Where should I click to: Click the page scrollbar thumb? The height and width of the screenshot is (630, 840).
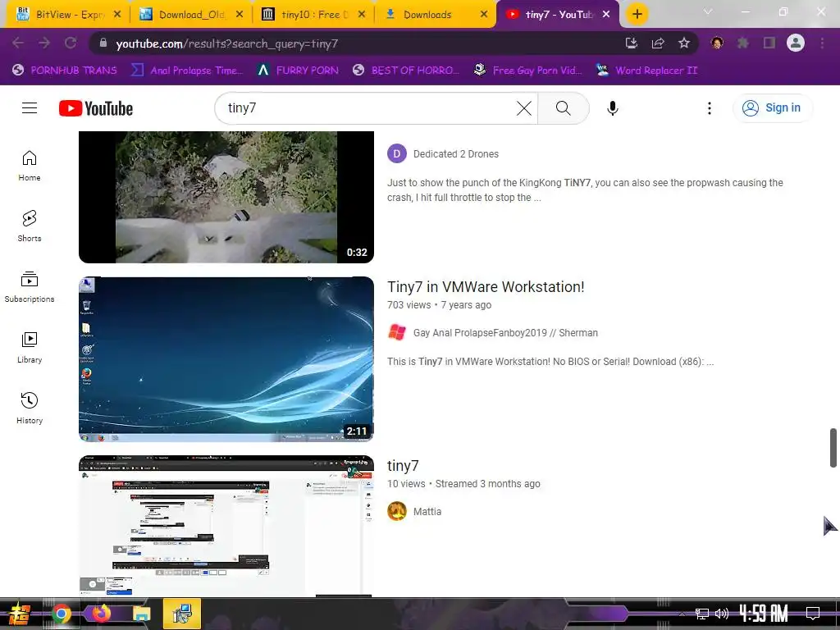[x=833, y=448]
